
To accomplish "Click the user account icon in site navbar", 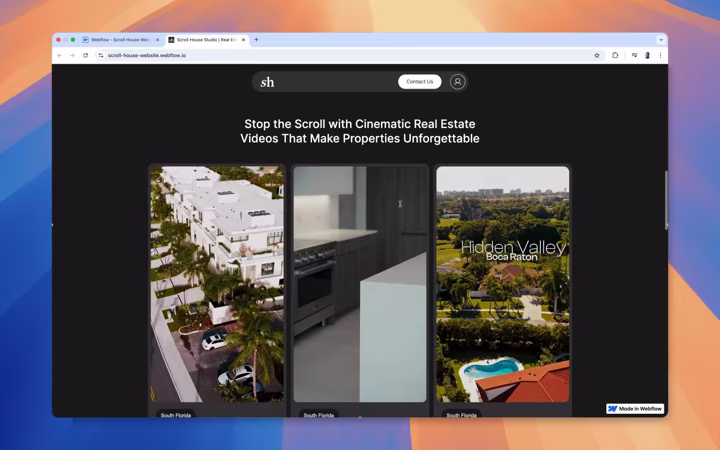I will [457, 82].
